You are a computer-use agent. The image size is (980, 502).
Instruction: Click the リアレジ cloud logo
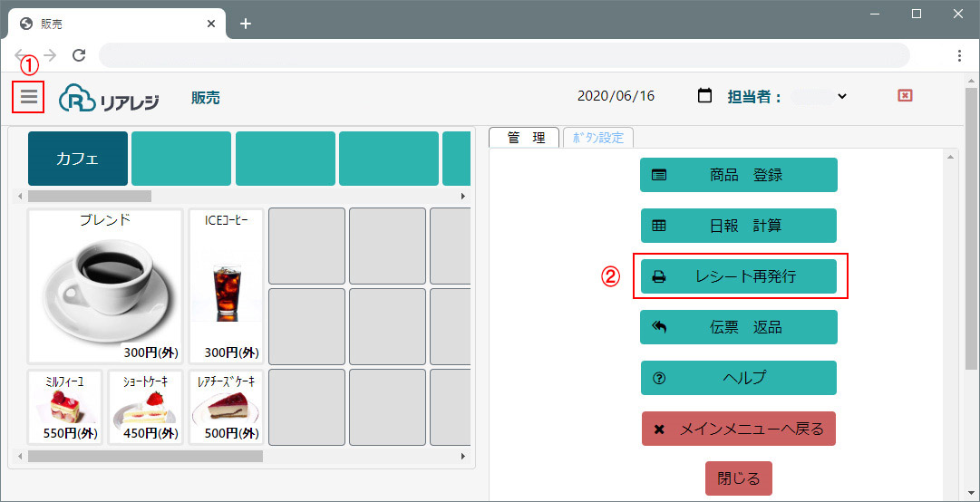[109, 99]
